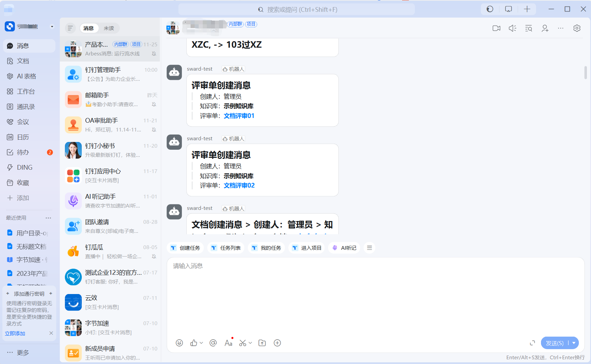The height and width of the screenshot is (364, 591).
Task: Click 进入项目 quick action
Action: click(x=307, y=248)
